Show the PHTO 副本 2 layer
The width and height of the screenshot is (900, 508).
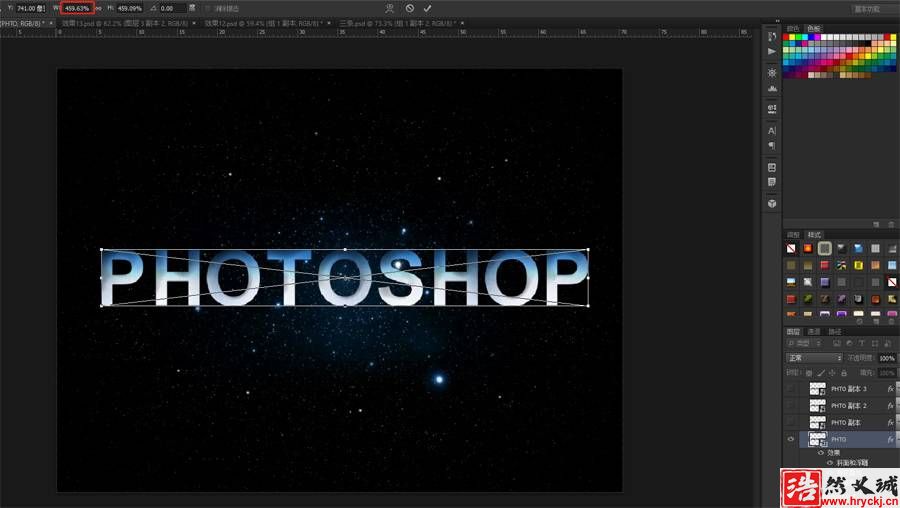[x=791, y=406]
